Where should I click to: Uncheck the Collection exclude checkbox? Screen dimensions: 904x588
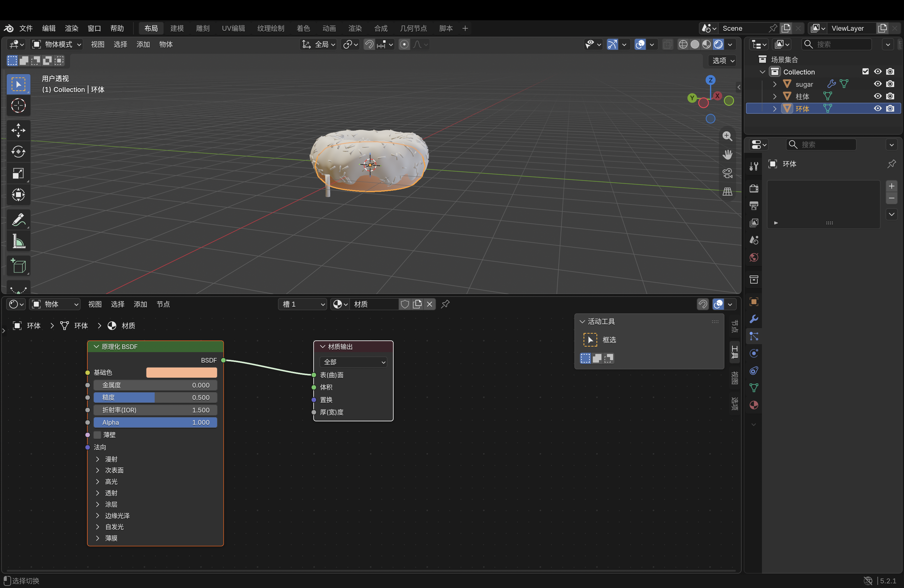coord(865,71)
